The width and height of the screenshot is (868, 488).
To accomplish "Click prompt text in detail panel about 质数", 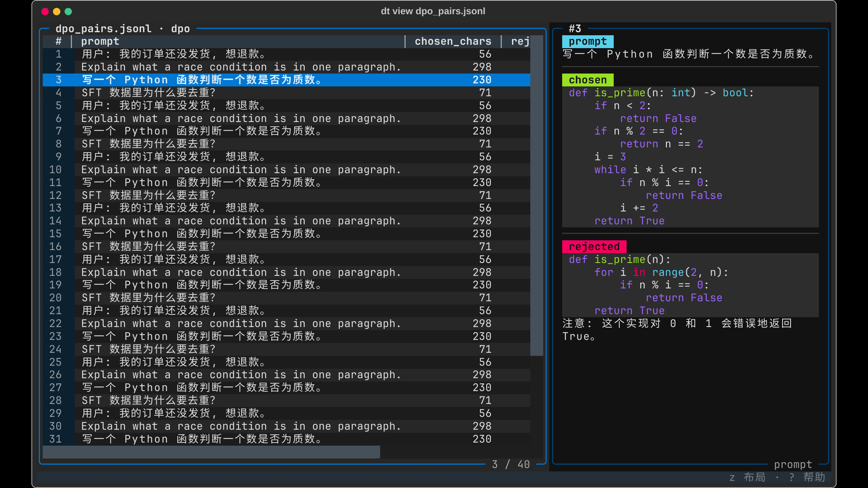I will click(688, 54).
